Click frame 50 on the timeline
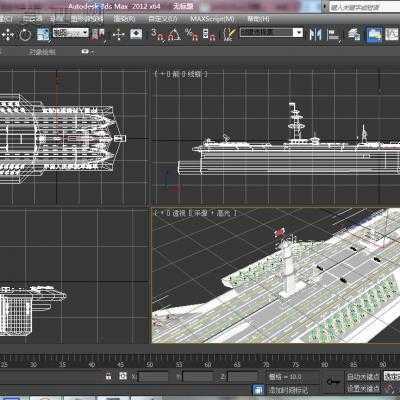This screenshot has height=400, width=400. [150, 364]
